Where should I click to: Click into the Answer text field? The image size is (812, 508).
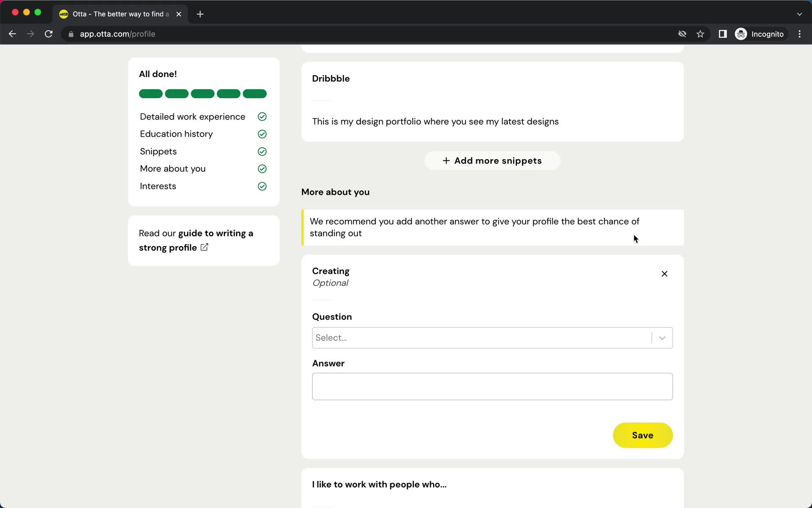[492, 387]
